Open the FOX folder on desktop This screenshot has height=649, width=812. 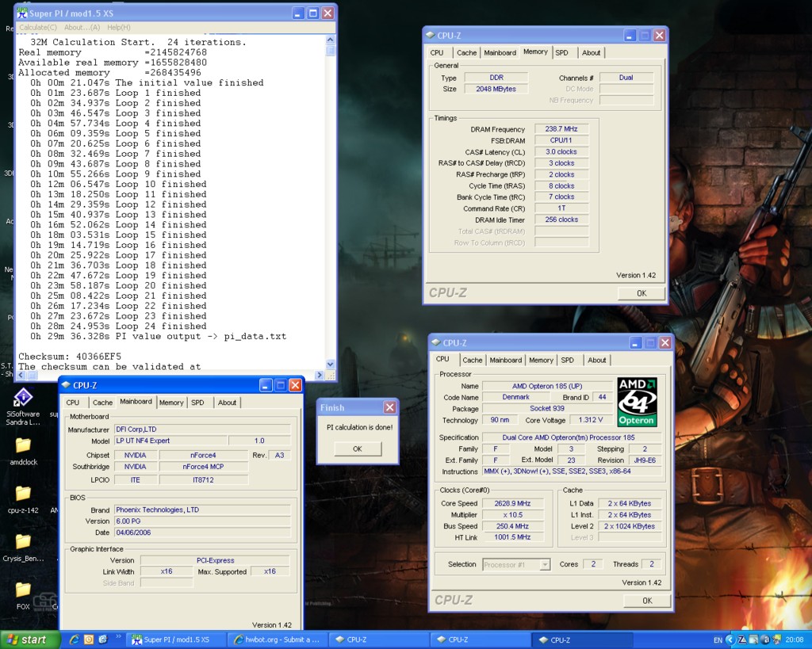click(23, 595)
